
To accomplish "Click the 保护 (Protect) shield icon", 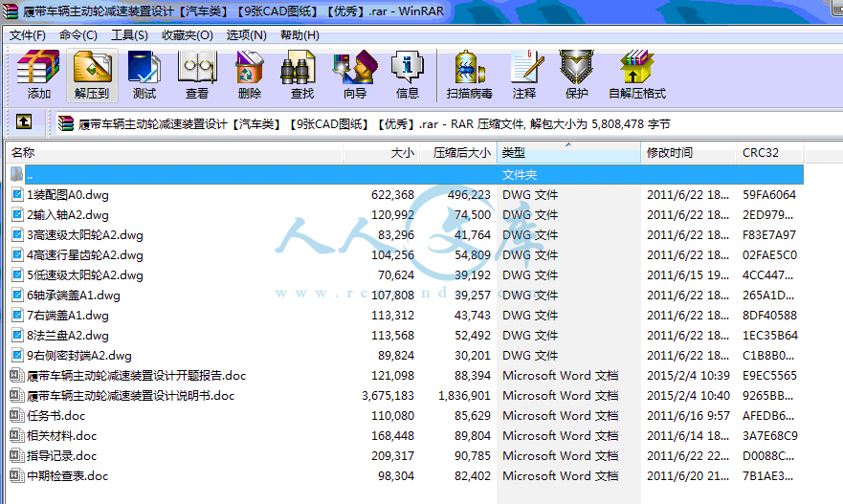I will point(576,68).
